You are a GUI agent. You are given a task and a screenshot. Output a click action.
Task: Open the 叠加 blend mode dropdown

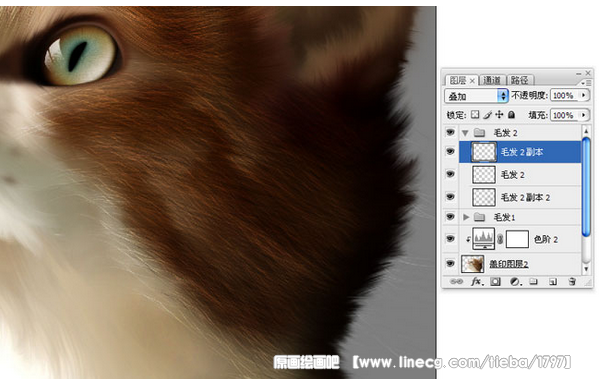coord(476,96)
